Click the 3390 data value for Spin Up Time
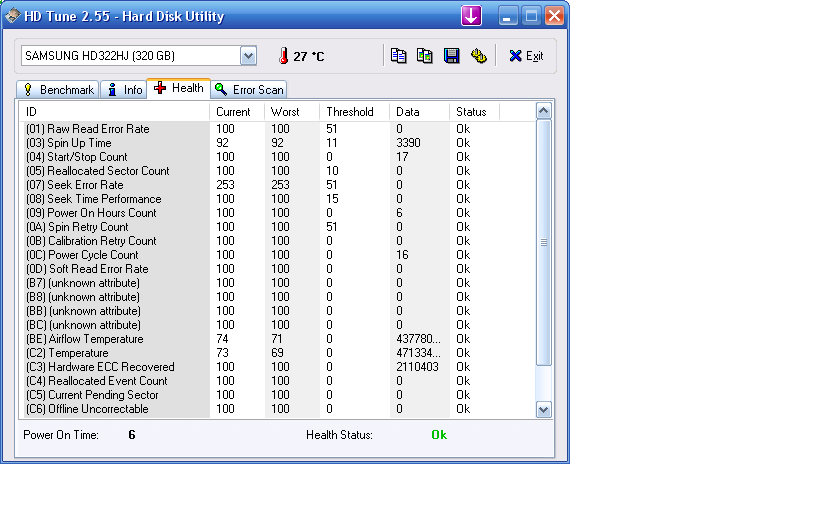The width and height of the screenshot is (840, 525). (x=408, y=142)
